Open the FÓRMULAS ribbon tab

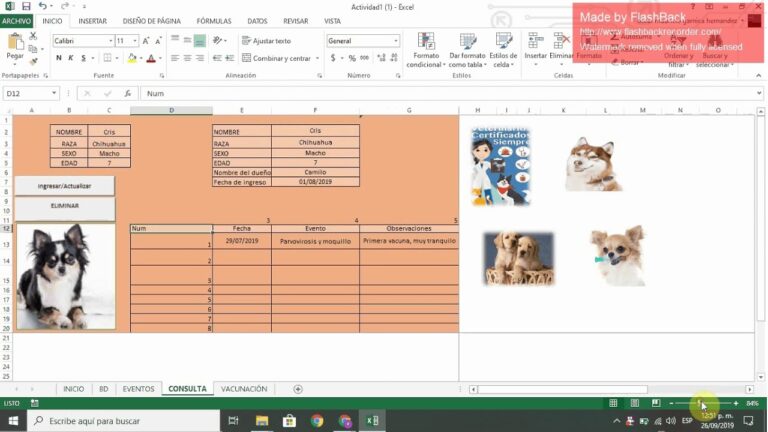point(214,20)
